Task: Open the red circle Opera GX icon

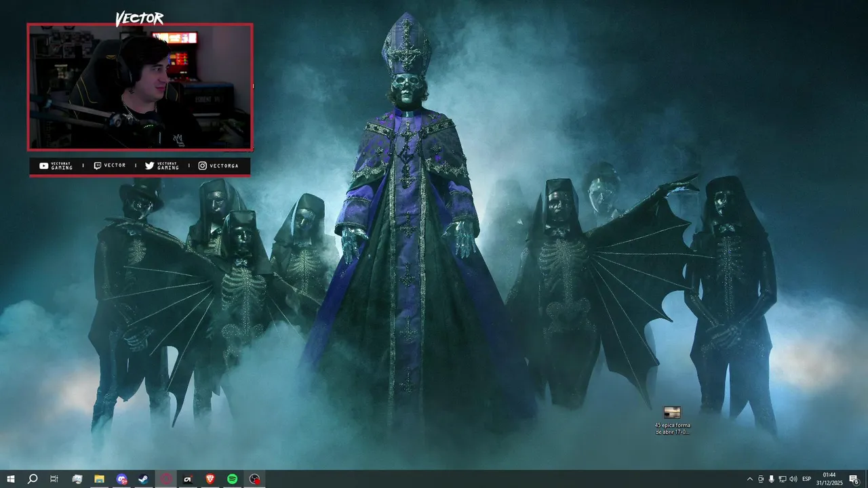Action: (x=166, y=479)
